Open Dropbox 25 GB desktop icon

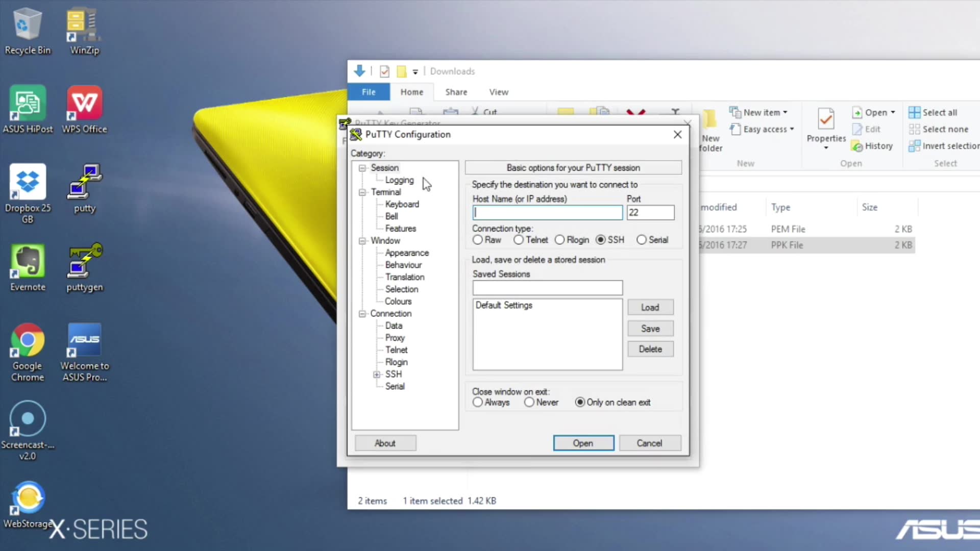(x=28, y=182)
